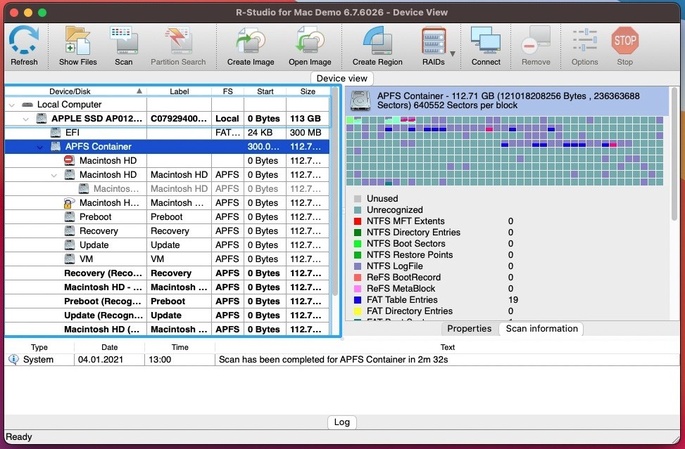Collapse the APPLE SSD AP012 node
This screenshot has width=685, height=449.
[26, 119]
